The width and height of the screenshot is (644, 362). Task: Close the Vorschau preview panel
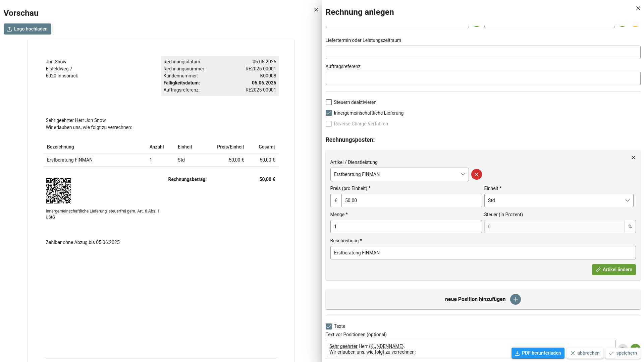[316, 10]
